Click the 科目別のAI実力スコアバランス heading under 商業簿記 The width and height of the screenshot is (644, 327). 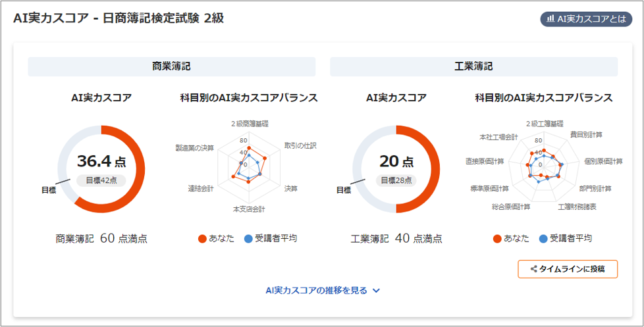249,99
